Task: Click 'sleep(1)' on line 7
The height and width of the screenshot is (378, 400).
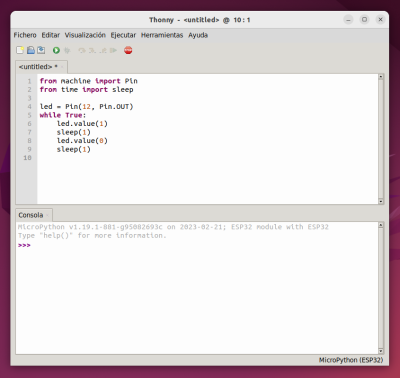Action: tap(74, 132)
